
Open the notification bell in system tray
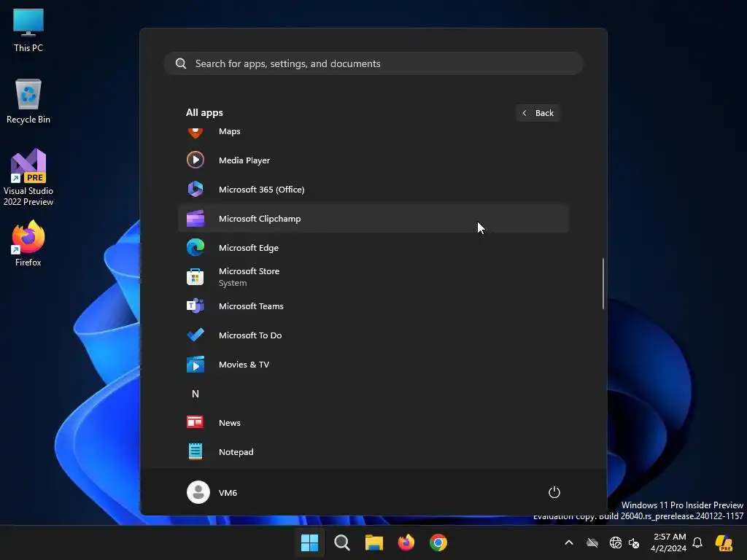[x=697, y=542]
